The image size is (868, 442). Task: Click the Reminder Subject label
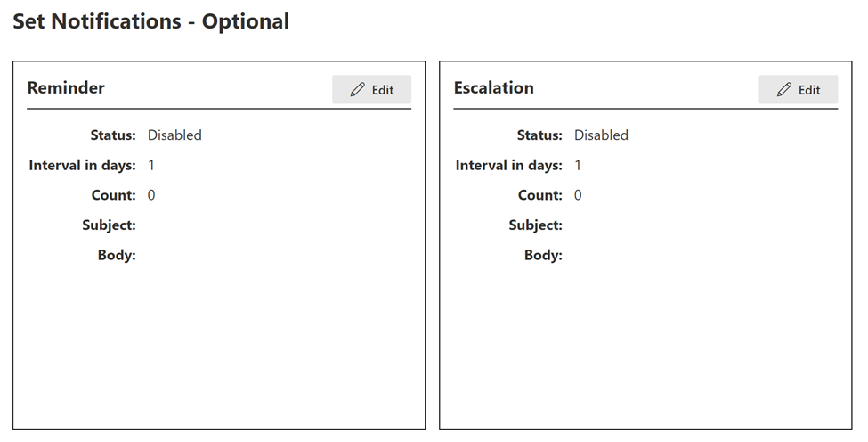(109, 225)
